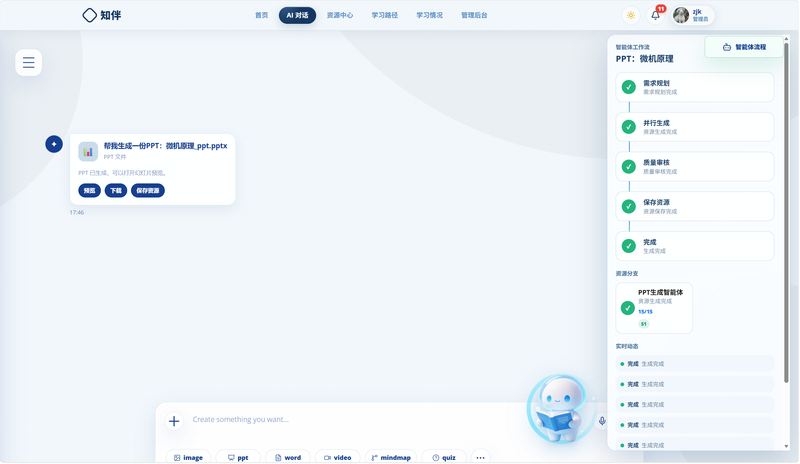Image resolution: width=800 pixels, height=464 pixels.
Task: Toggle the sun light-theme icon
Action: tap(631, 15)
